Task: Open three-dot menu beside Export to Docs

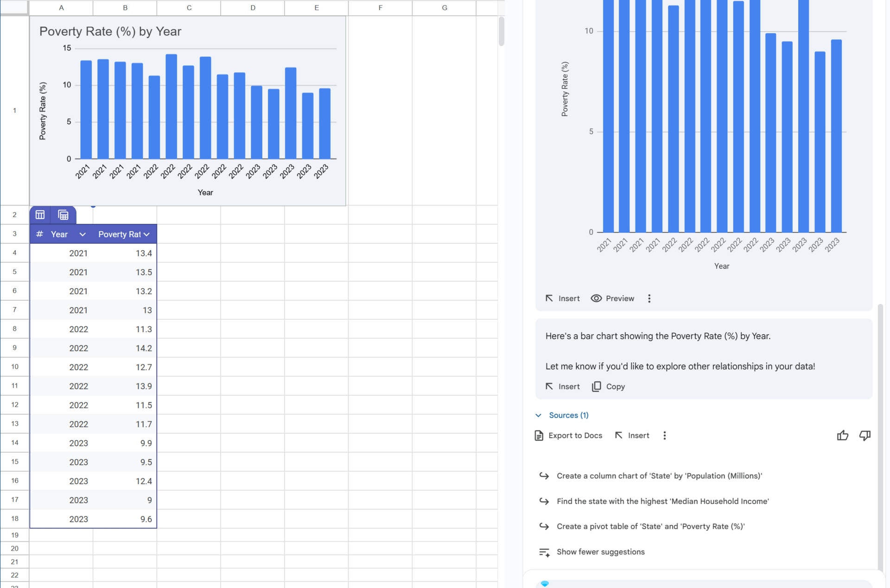Action: click(x=664, y=436)
